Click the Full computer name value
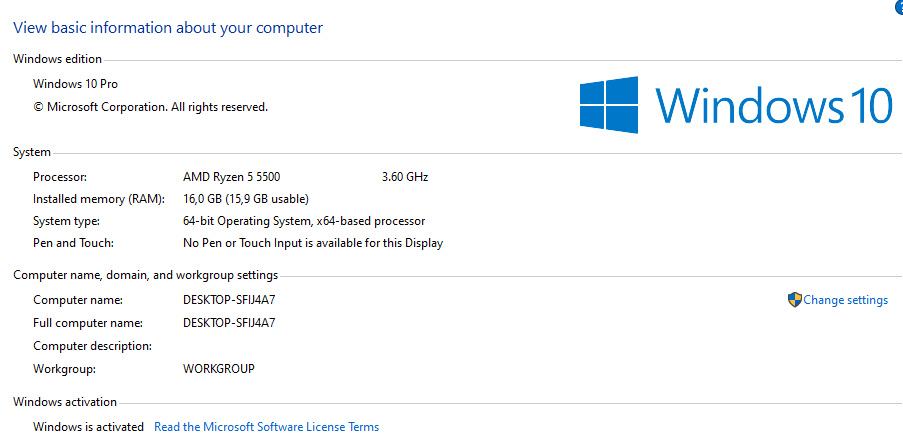 point(229,323)
